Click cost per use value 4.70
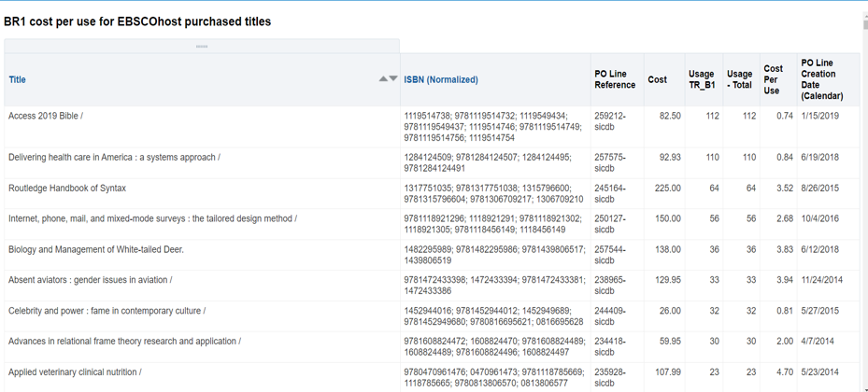 tap(785, 372)
